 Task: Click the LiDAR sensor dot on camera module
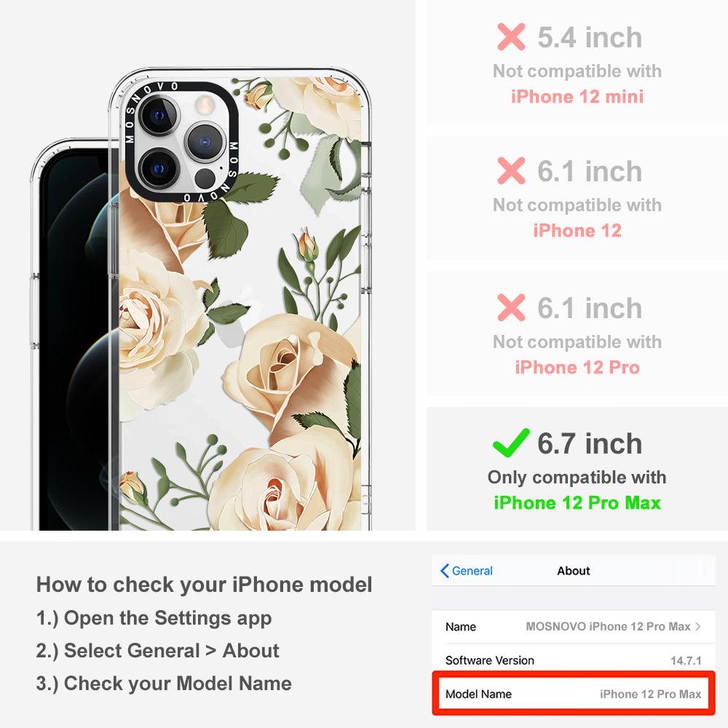[205, 178]
